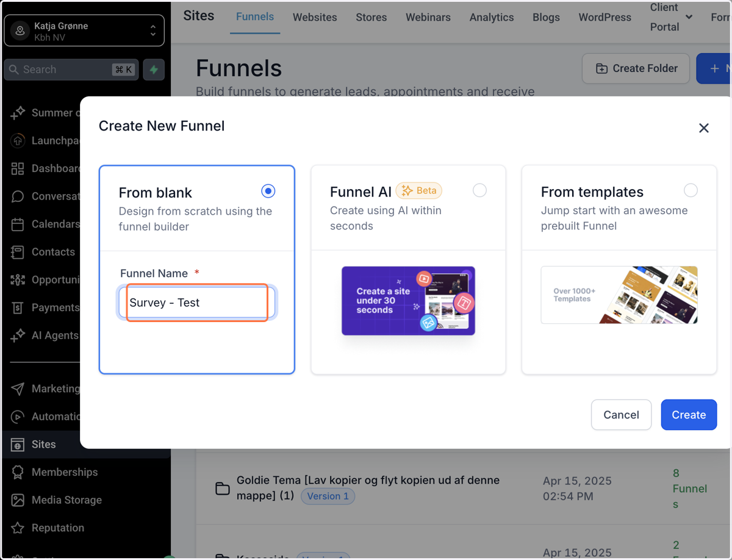Open the Media Storage image icon

pos(18,500)
